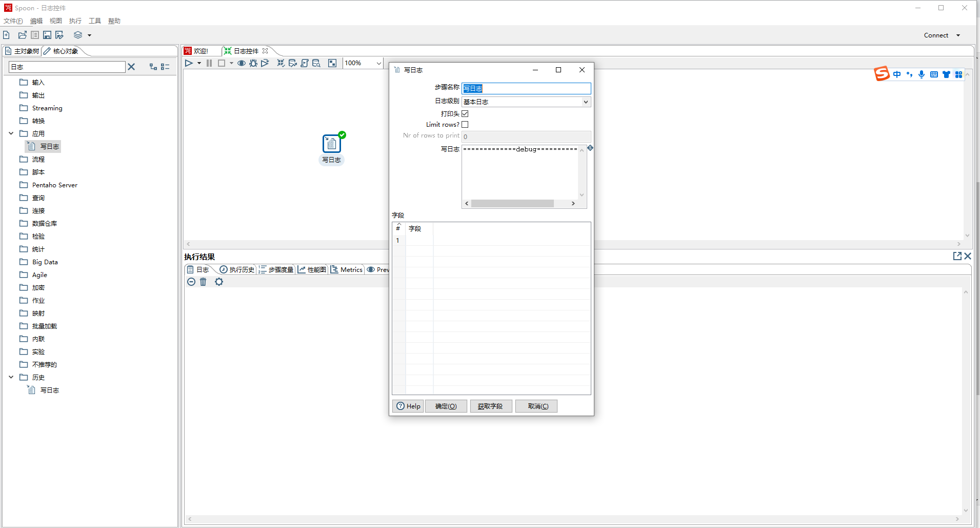The width and height of the screenshot is (980, 528).
Task: Save the current transformation
Action: [x=47, y=35]
